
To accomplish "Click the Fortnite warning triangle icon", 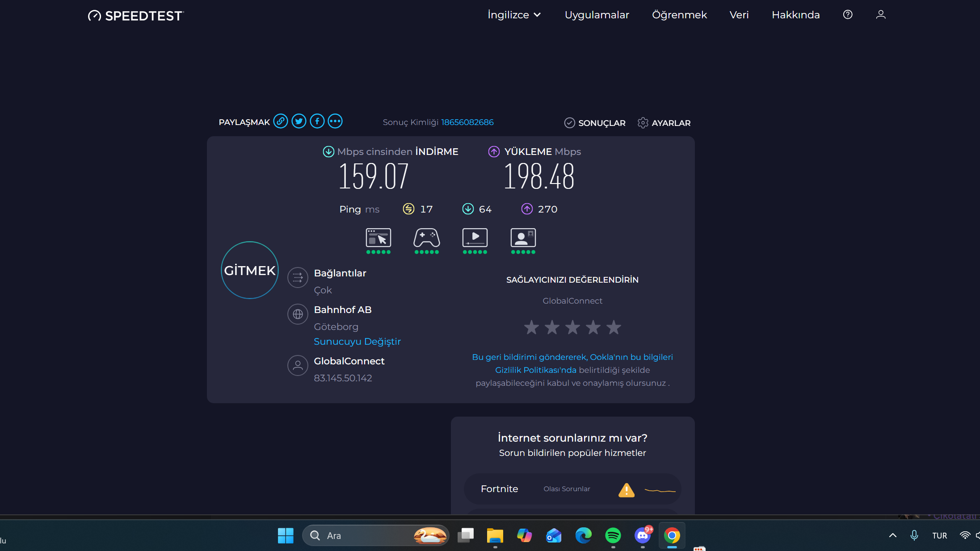I will tap(627, 490).
